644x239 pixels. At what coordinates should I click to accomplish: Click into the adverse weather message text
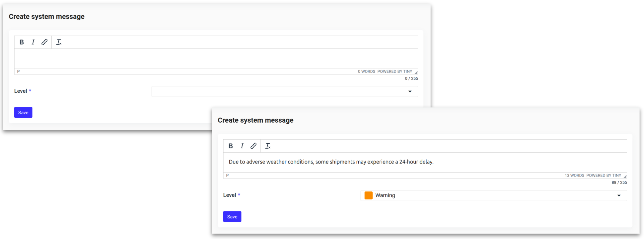pos(331,162)
